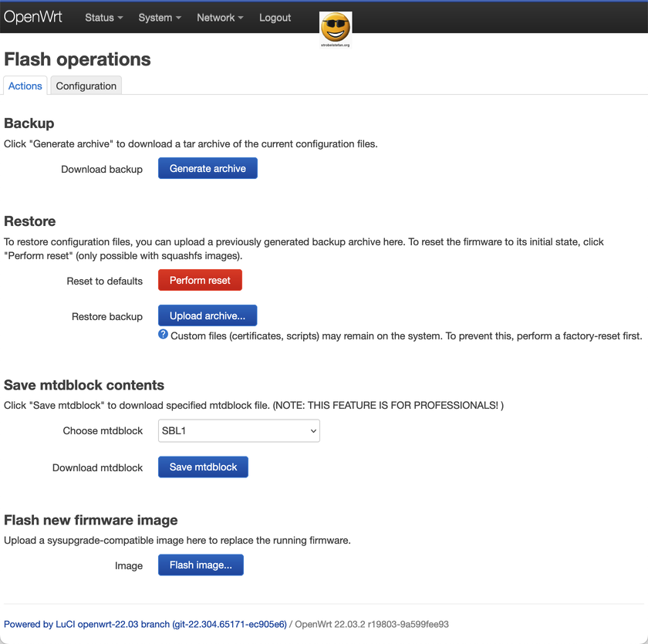Click the Flash image... button

click(201, 565)
